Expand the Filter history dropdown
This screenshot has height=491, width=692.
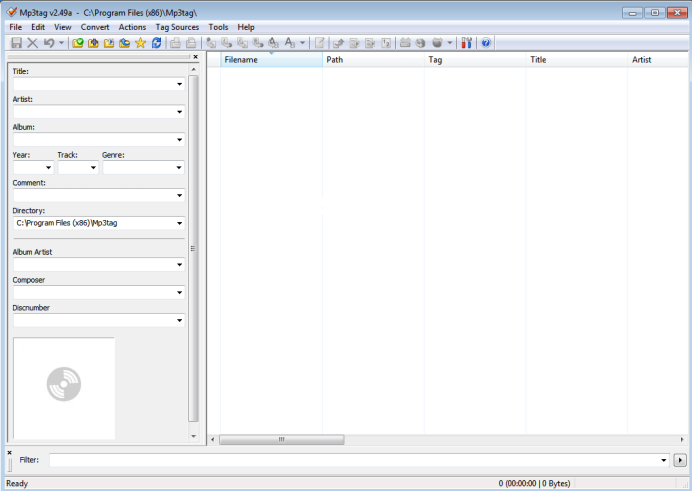point(663,460)
